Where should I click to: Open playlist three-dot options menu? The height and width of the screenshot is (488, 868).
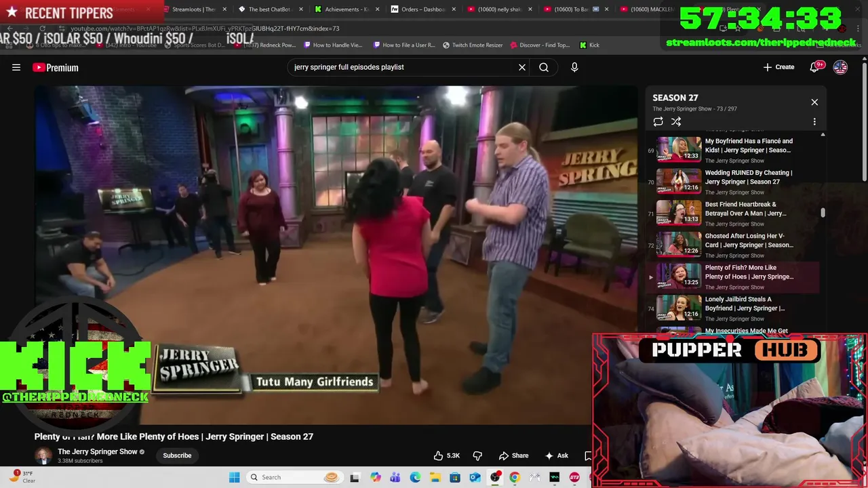click(814, 122)
